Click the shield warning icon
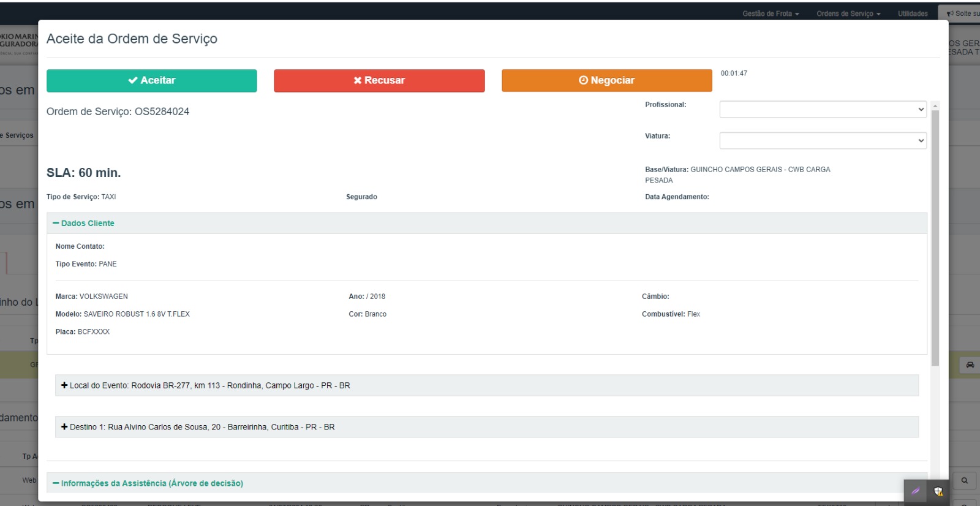The width and height of the screenshot is (980, 506). [938, 491]
